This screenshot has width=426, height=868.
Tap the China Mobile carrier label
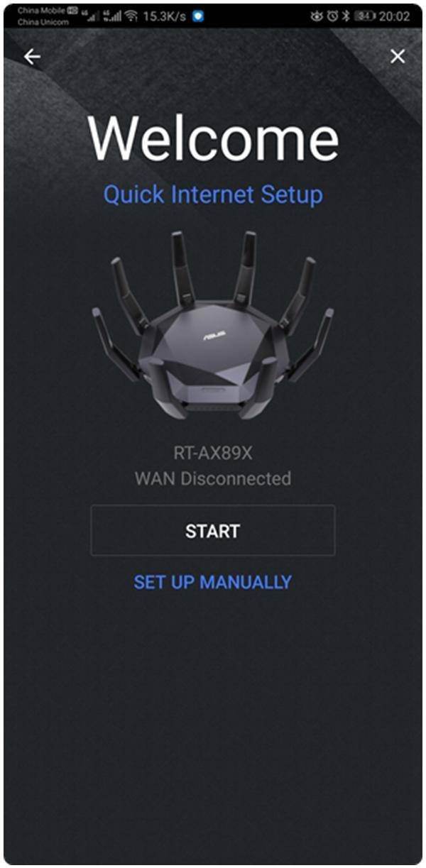(43, 11)
